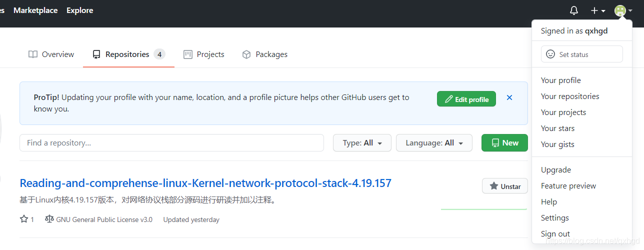Click the smiley Set status icon

(x=550, y=54)
